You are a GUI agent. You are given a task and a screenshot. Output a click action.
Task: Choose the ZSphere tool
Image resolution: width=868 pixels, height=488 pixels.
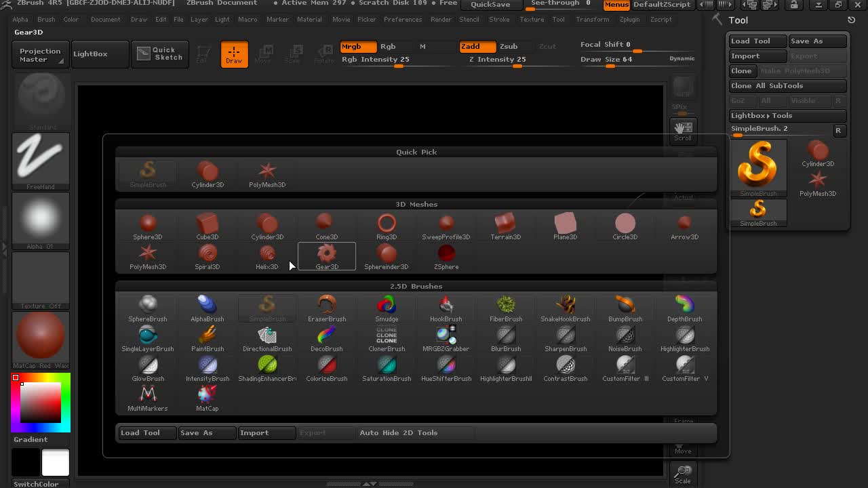(446, 256)
